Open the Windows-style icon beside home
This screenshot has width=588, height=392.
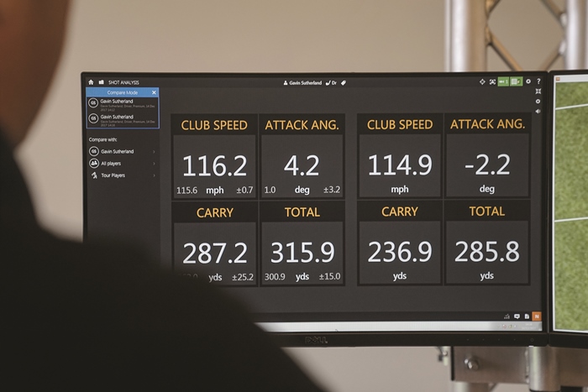pos(102,82)
